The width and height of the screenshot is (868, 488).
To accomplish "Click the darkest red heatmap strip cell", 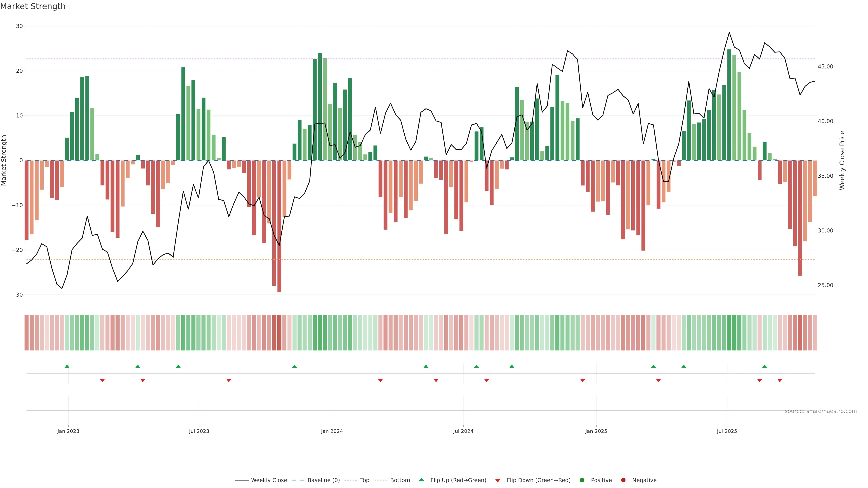I will tap(279, 333).
